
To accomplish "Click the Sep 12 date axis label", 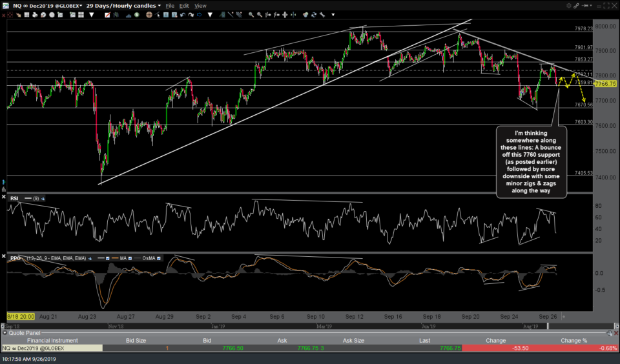I will click(x=355, y=317).
